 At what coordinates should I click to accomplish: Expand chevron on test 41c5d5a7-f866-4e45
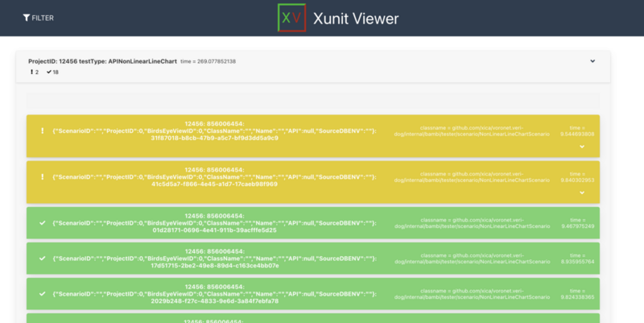[x=581, y=193]
